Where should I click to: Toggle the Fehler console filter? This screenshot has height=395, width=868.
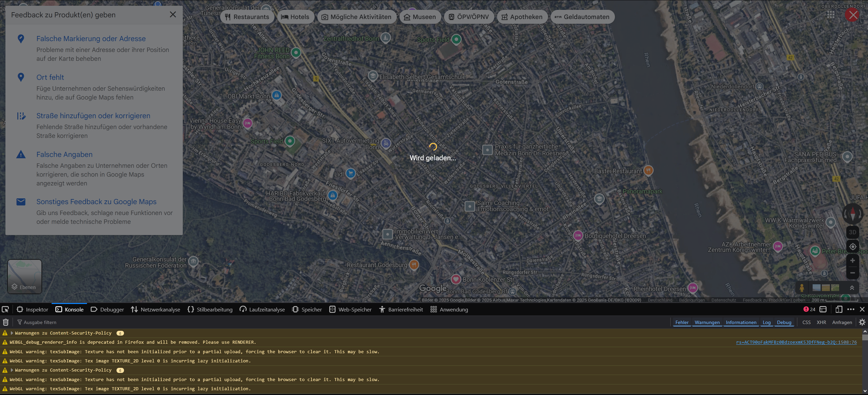point(682,322)
